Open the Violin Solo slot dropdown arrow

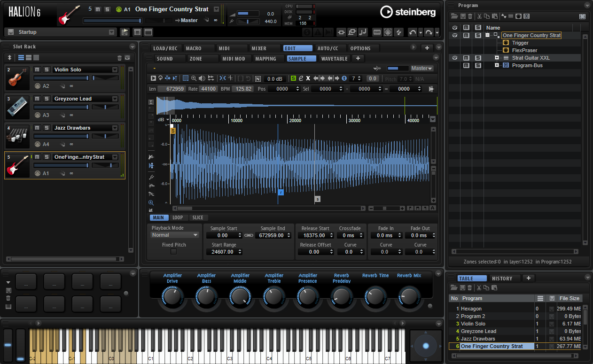coord(115,70)
